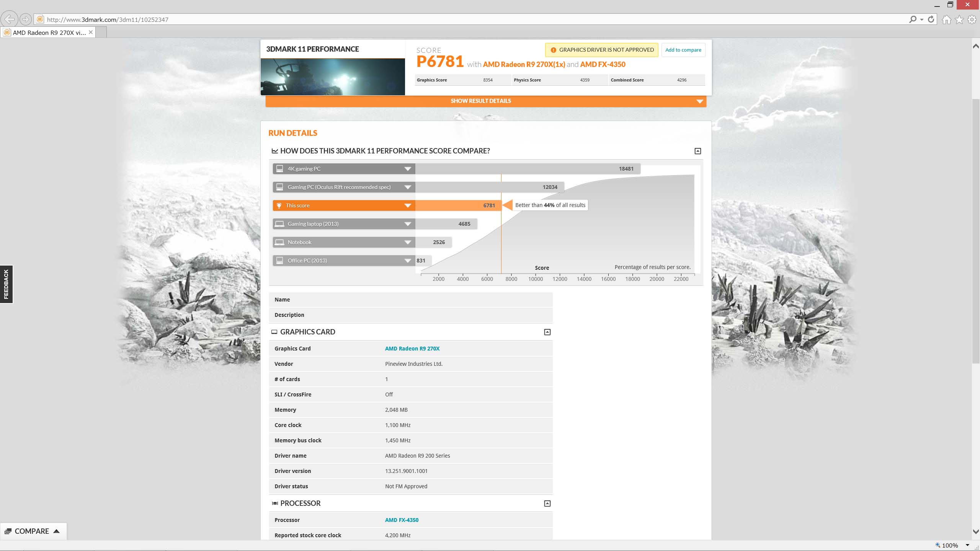Viewport: 980px width, 551px height.
Task: Select the AMD Radeon R9 270X browser tab
Action: click(x=49, y=33)
